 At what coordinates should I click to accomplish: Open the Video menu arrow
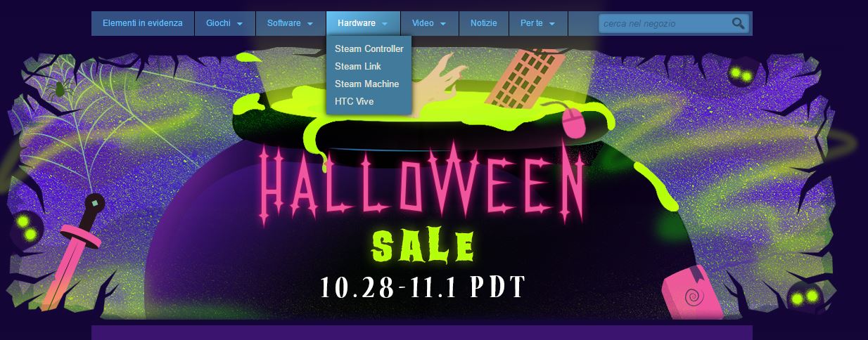pos(443,24)
